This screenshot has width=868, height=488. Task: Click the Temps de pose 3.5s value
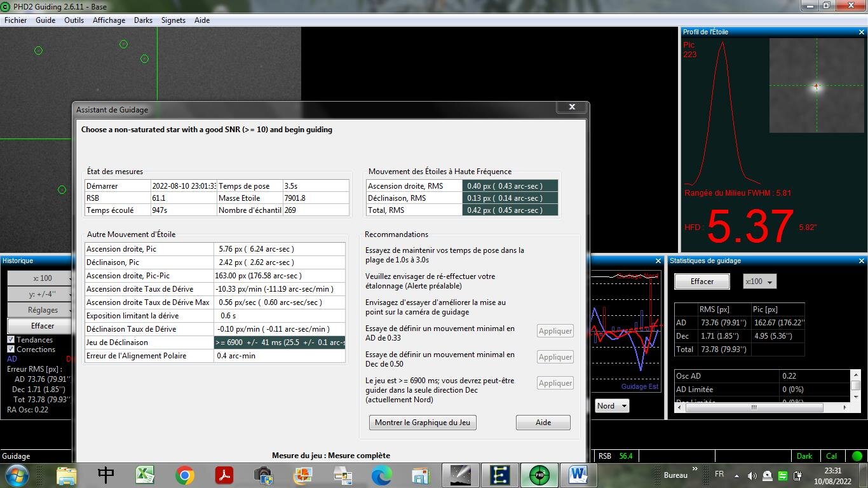coord(316,186)
